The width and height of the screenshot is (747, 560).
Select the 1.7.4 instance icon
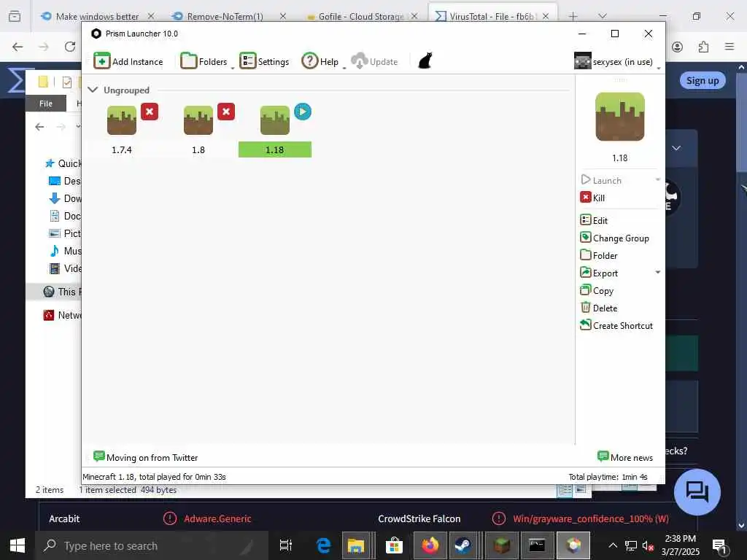click(122, 120)
